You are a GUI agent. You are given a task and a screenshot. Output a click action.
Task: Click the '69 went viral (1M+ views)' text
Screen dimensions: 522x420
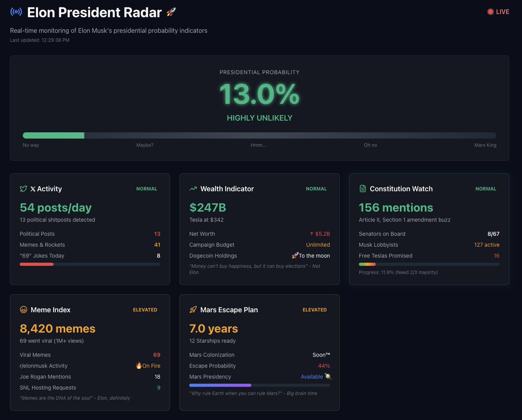52,341
